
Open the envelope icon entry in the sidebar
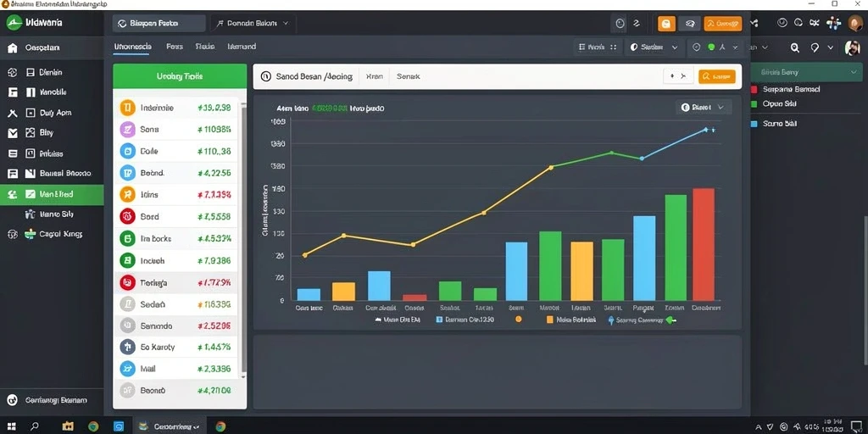[13, 133]
